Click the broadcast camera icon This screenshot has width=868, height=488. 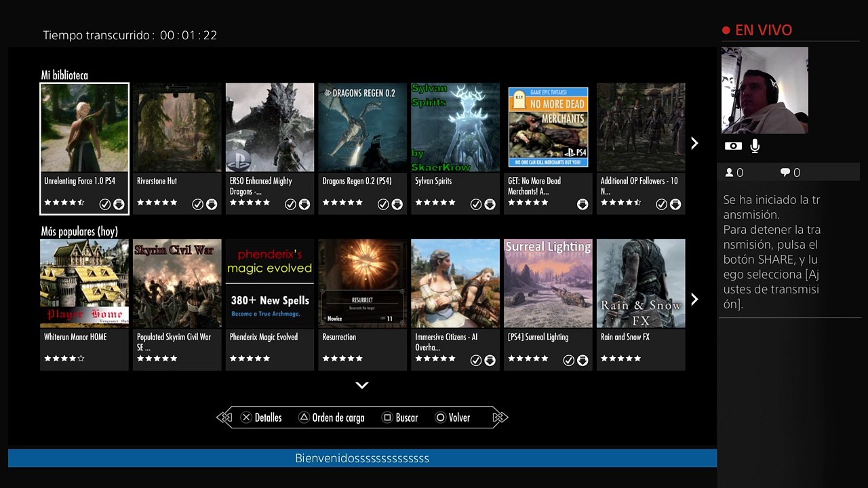[733, 146]
